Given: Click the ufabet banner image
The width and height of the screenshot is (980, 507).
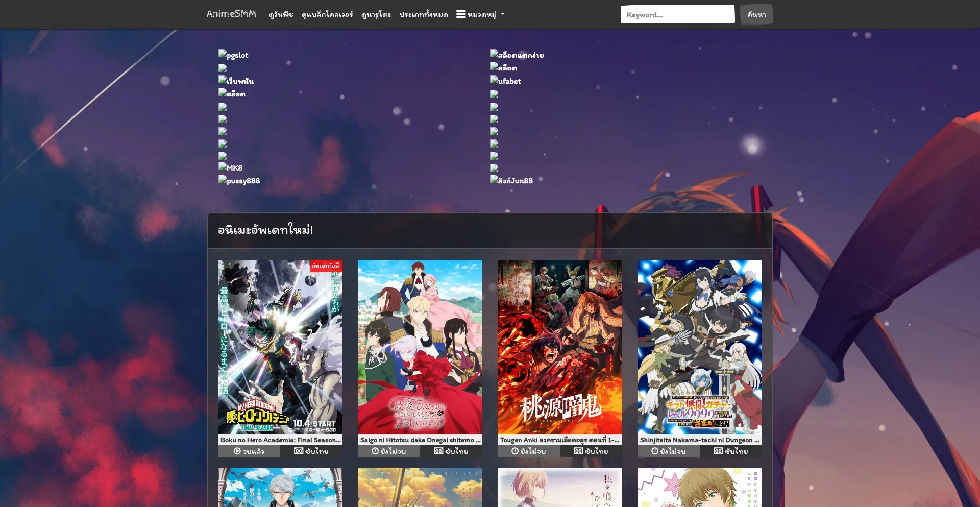Looking at the screenshot, I should [505, 81].
